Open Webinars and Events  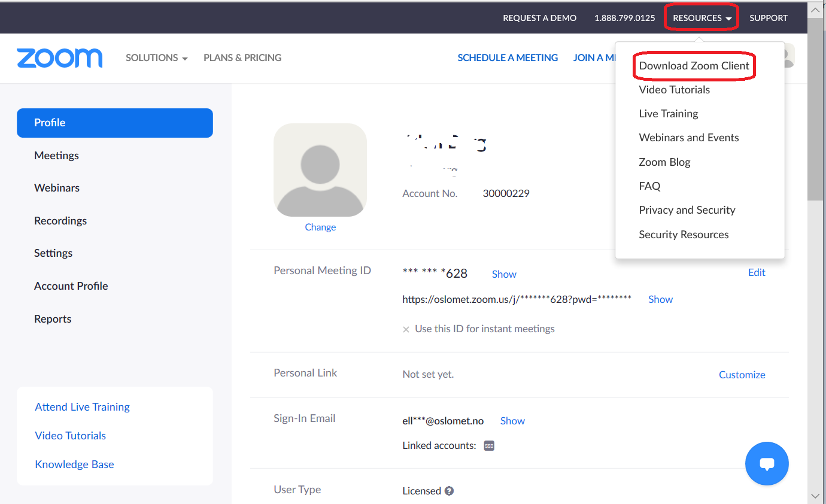tap(688, 138)
